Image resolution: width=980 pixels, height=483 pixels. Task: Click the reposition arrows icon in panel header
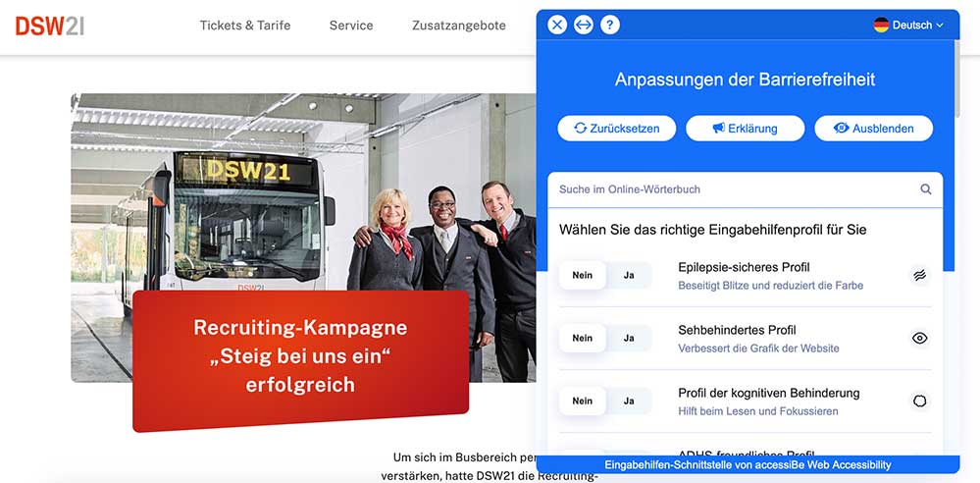coord(583,25)
